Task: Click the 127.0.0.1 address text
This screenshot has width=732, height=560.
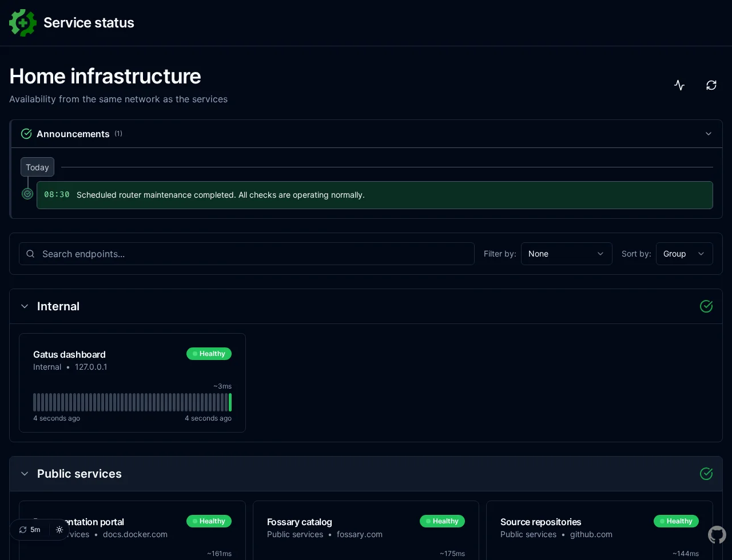Action: pos(91,367)
